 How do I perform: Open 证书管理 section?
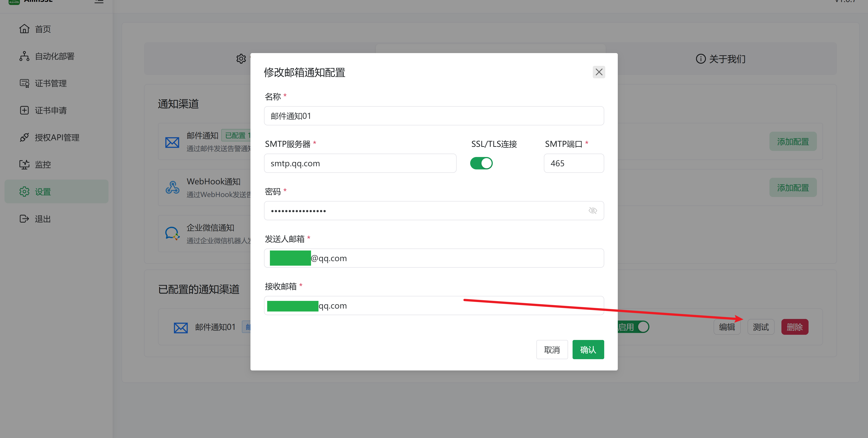tap(56, 84)
